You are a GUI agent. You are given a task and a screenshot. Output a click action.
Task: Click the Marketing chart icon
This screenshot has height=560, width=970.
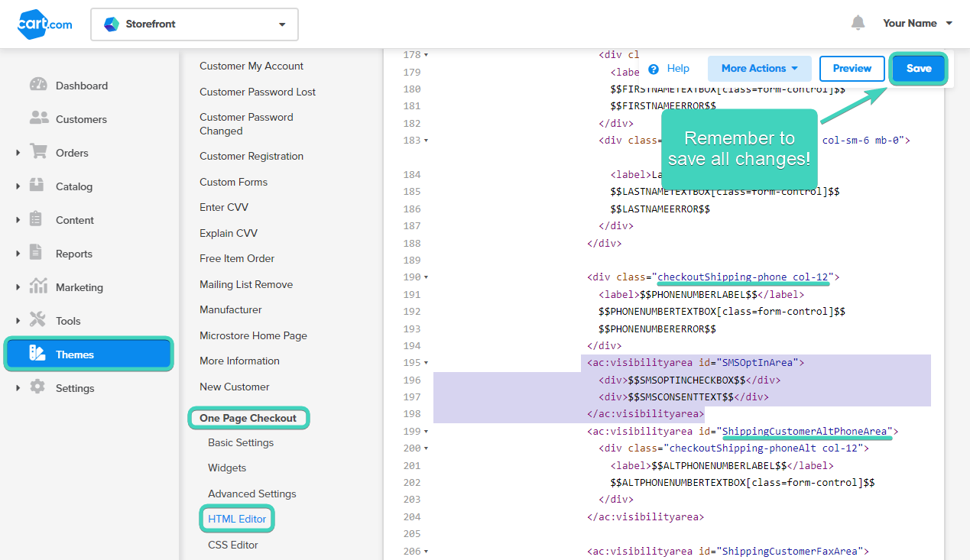[38, 286]
